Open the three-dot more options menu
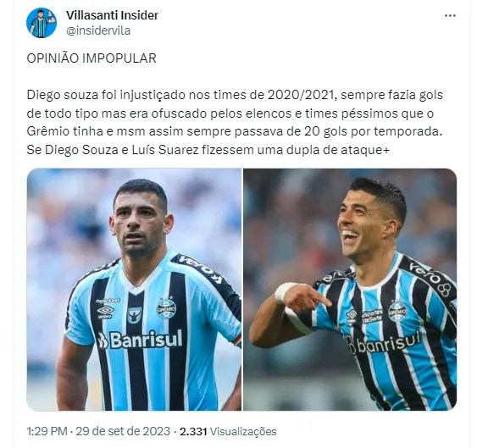Screen dimensions: 477x448 (450, 15)
